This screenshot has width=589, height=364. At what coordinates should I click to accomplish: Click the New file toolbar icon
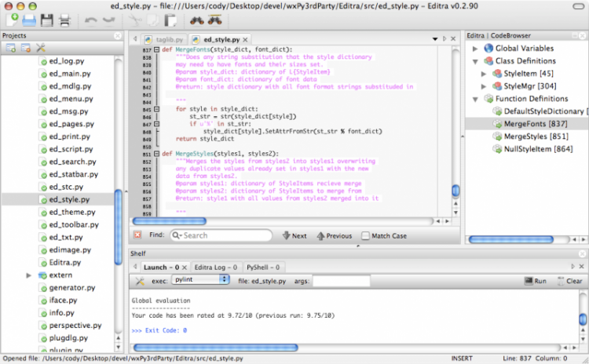12,20
